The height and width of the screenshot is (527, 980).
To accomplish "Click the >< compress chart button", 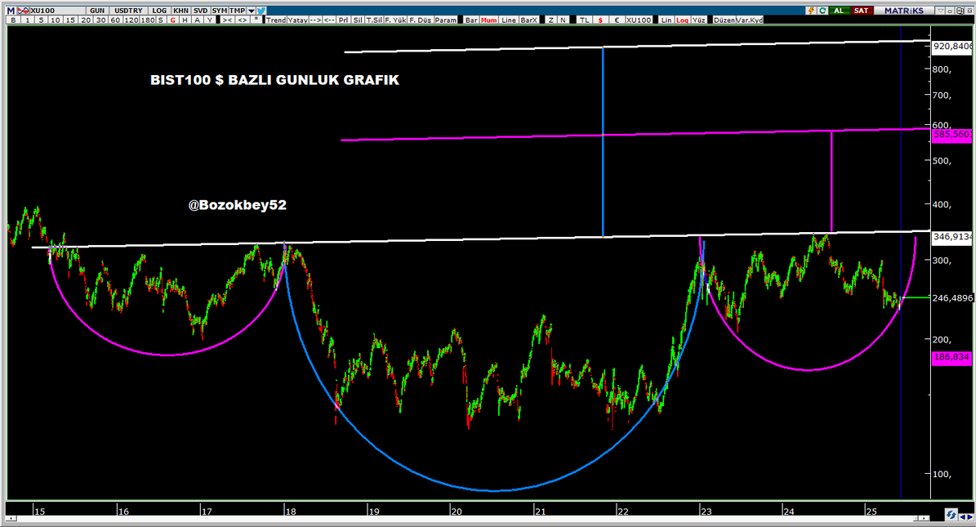I will click(x=228, y=20).
